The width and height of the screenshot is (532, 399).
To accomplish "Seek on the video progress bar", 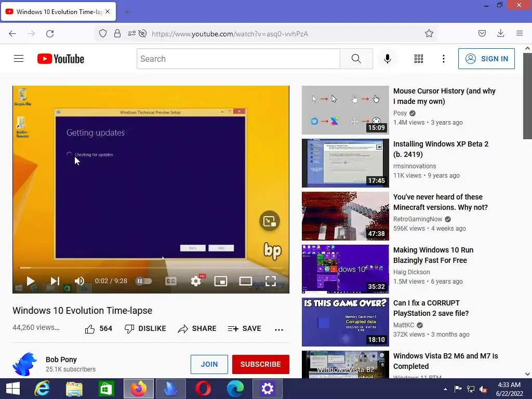I will pyautogui.click(x=151, y=268).
